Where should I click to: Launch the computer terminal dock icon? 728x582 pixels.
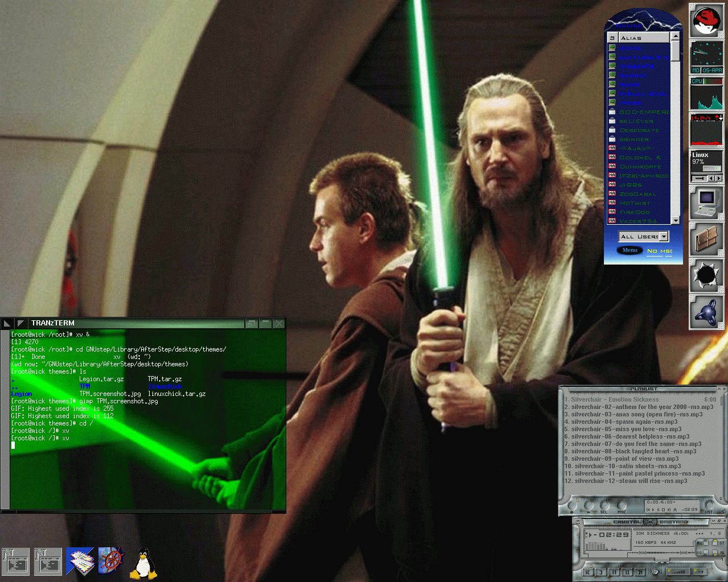click(x=706, y=203)
